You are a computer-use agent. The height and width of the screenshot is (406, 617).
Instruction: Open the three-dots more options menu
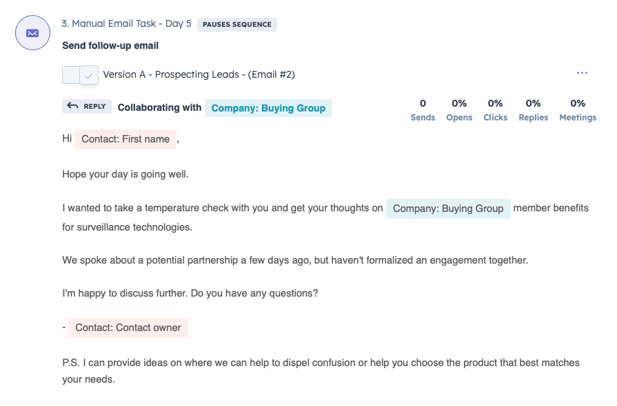click(582, 73)
